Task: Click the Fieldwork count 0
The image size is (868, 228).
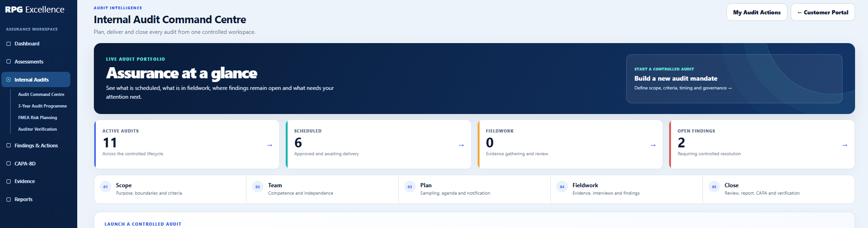Action: 490,143
